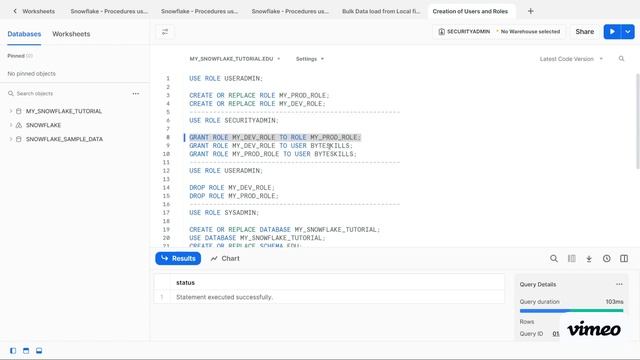Select MY_SNOWFLAKE_TUTORIAL database icon
Image resolution: width=640 pixels, height=360 pixels.
coord(18,111)
